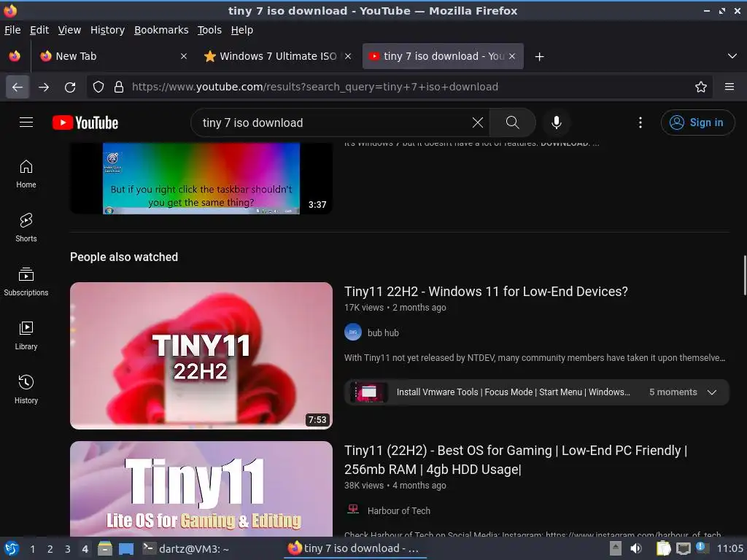
Task: Open a new Firefox tab
Action: tap(539, 57)
